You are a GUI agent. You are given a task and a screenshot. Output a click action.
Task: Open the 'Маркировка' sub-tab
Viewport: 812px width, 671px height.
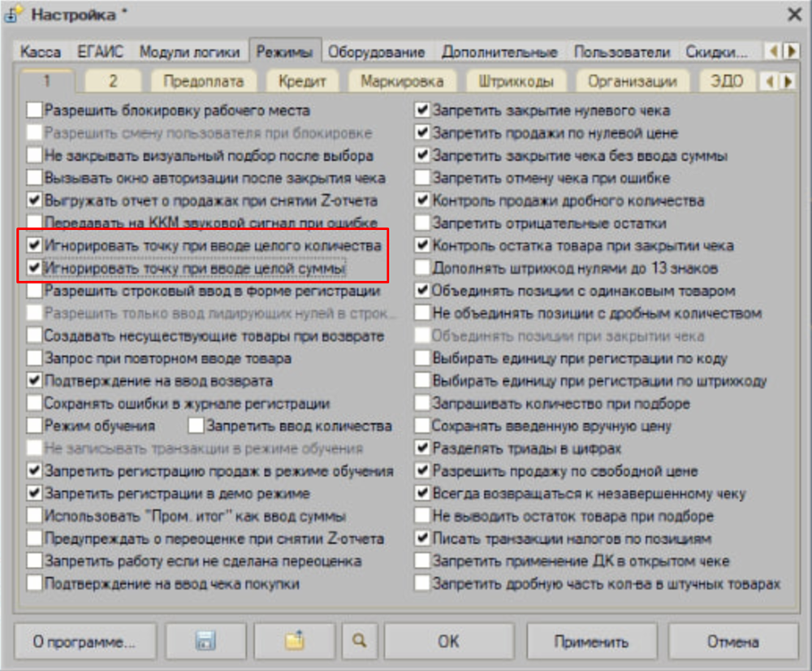tap(402, 81)
